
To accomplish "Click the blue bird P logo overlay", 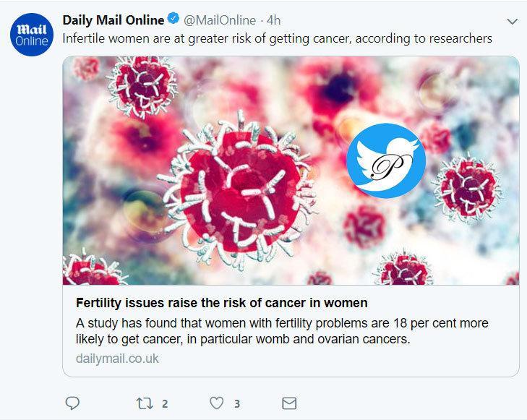I will pyautogui.click(x=385, y=160).
